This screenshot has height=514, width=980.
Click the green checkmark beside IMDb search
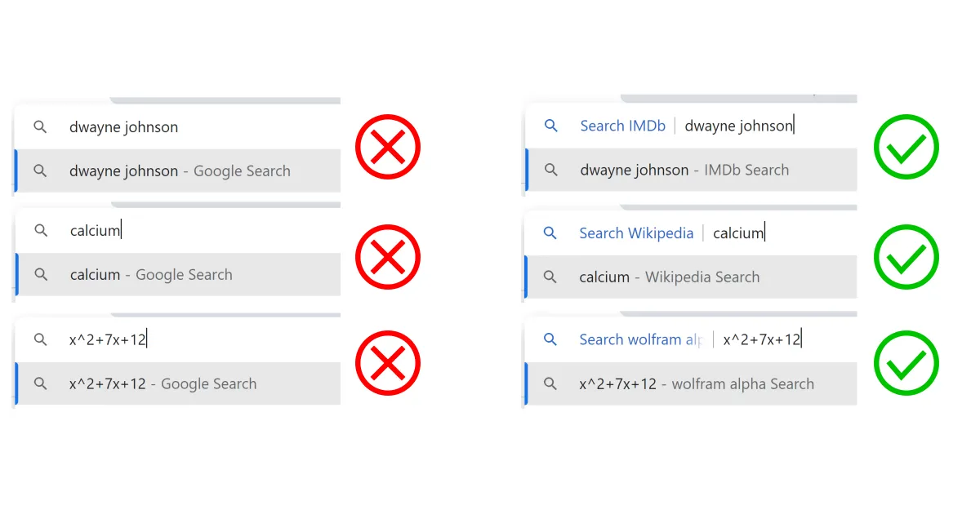906,148
